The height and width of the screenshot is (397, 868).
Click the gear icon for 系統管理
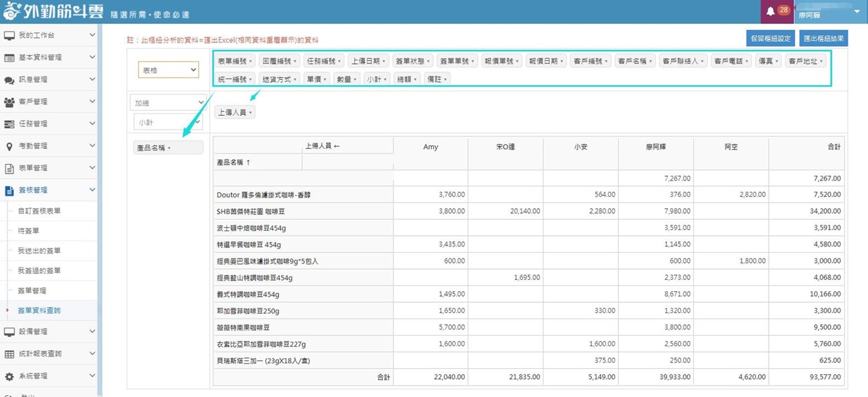point(9,376)
